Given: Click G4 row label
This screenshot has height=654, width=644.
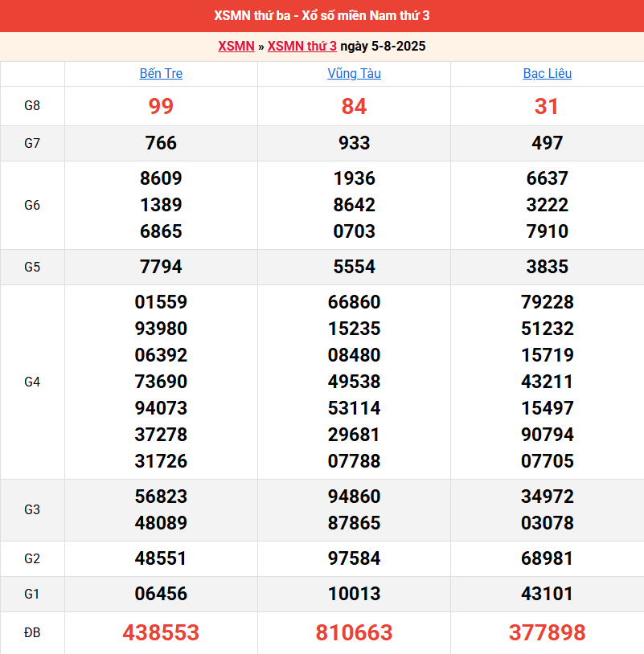Looking at the screenshot, I should [x=32, y=382].
